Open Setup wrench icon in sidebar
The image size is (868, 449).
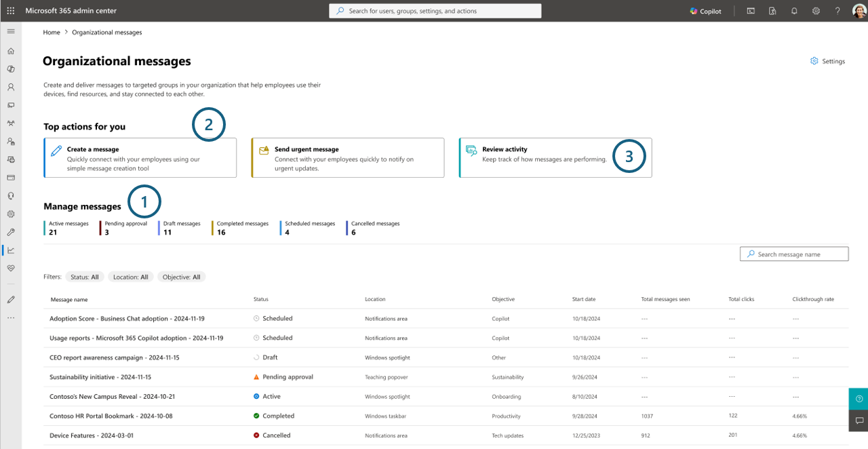(11, 232)
